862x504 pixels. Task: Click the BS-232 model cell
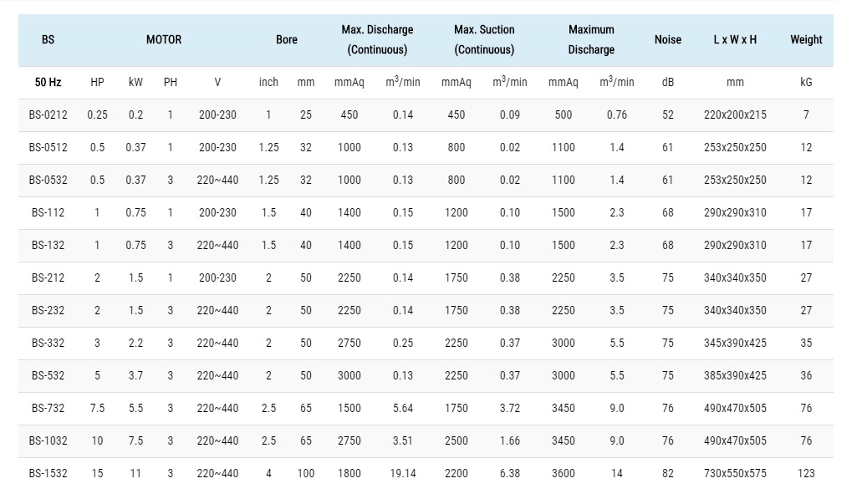click(48, 310)
